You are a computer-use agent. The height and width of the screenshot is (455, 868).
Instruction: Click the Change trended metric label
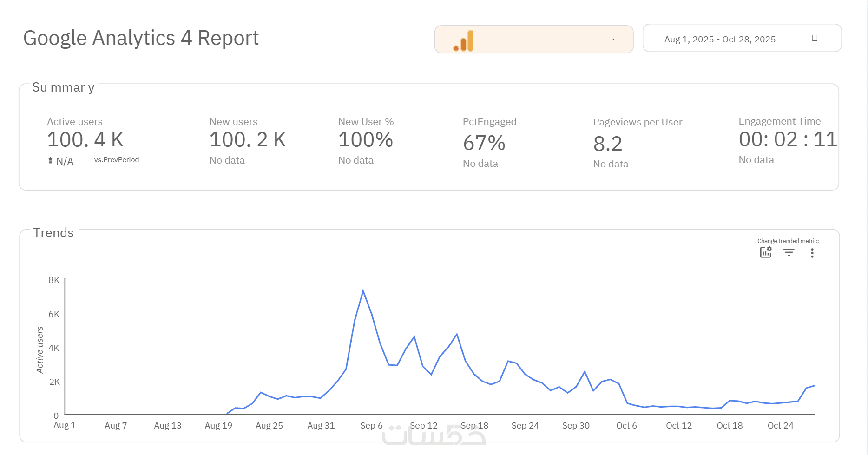coord(788,241)
